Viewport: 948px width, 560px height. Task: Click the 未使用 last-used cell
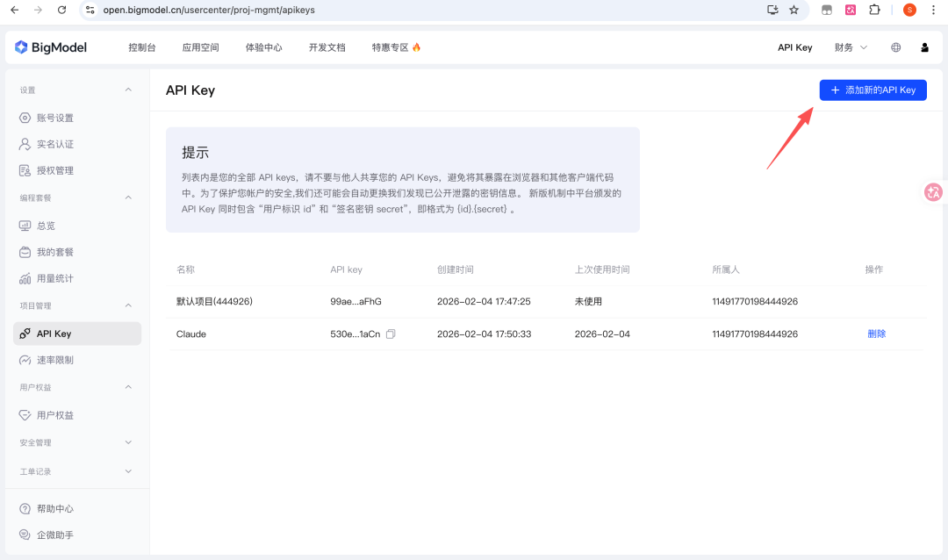(587, 301)
